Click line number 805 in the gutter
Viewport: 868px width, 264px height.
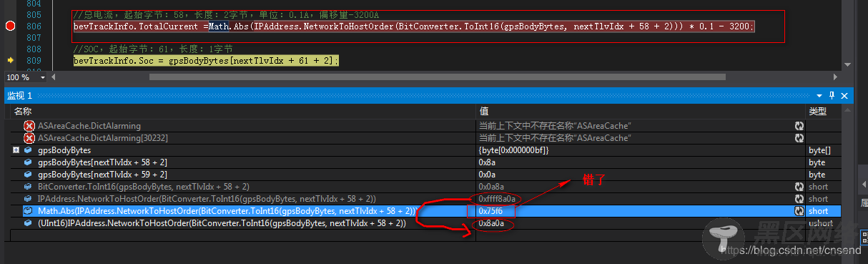pyautogui.click(x=33, y=15)
